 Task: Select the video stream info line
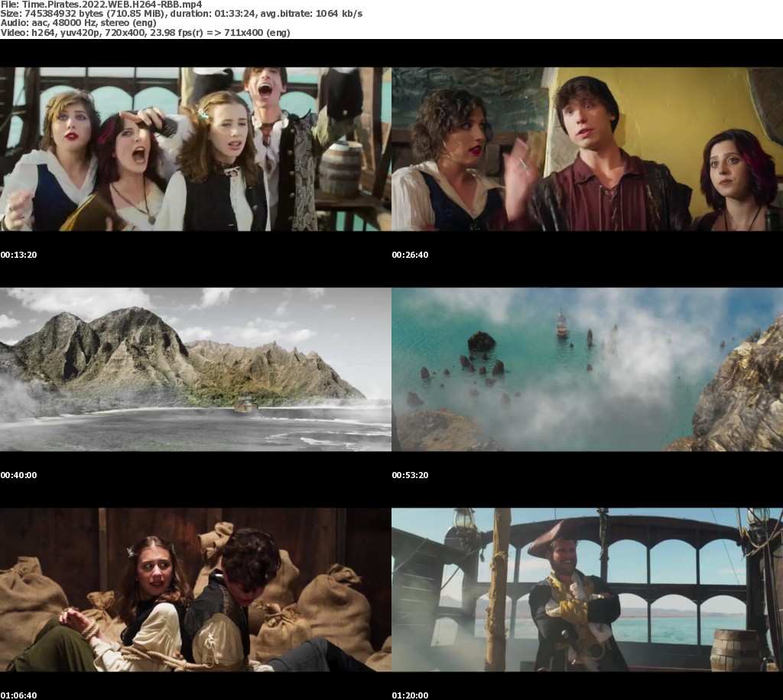point(145,33)
